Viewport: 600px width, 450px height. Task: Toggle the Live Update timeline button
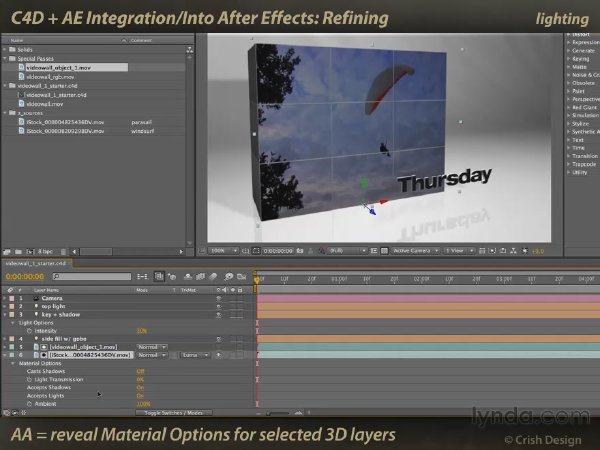point(159,276)
